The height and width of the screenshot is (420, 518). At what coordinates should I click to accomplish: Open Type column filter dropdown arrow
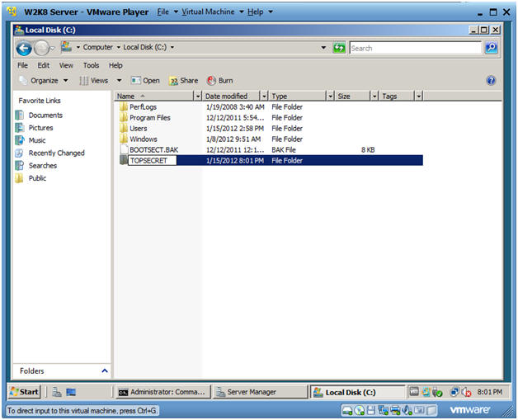pyautogui.click(x=331, y=97)
